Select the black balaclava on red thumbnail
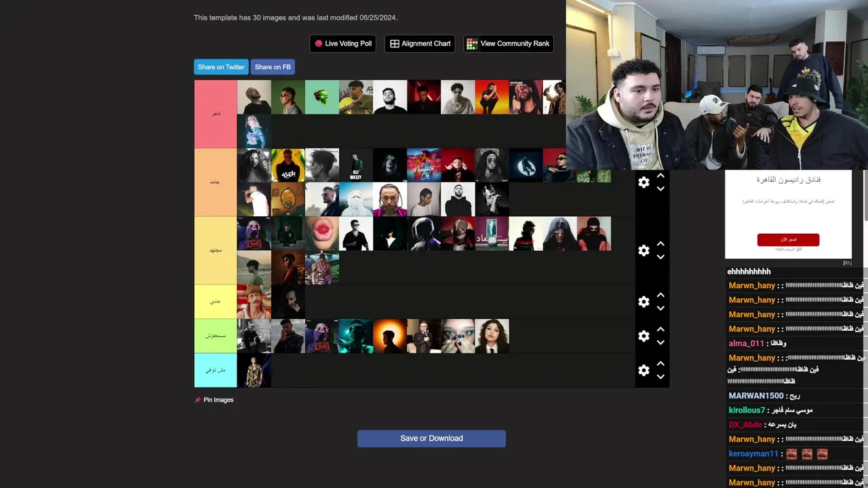 click(594, 234)
